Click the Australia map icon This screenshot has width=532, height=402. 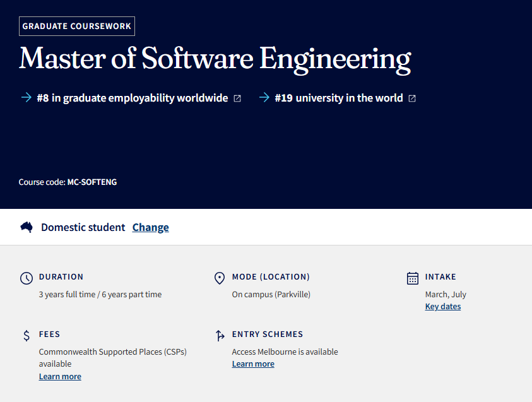point(27,227)
